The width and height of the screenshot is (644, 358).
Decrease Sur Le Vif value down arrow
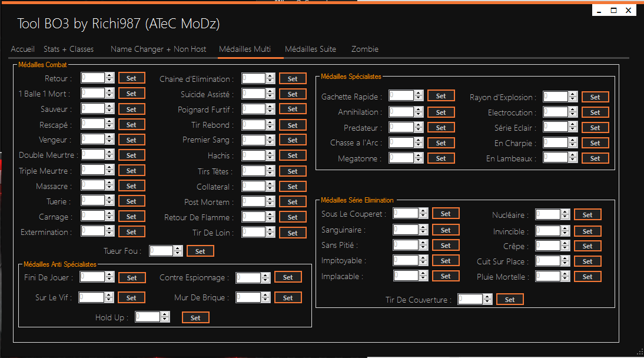coord(109,300)
